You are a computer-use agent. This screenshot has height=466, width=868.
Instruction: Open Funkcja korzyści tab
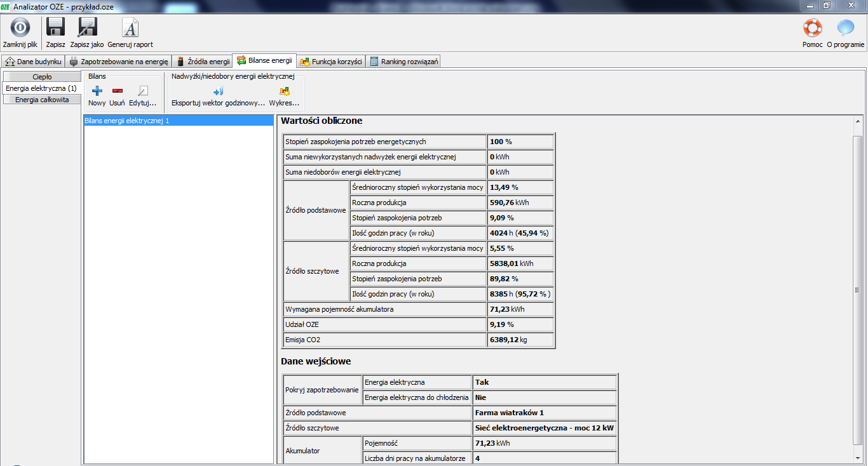point(332,62)
